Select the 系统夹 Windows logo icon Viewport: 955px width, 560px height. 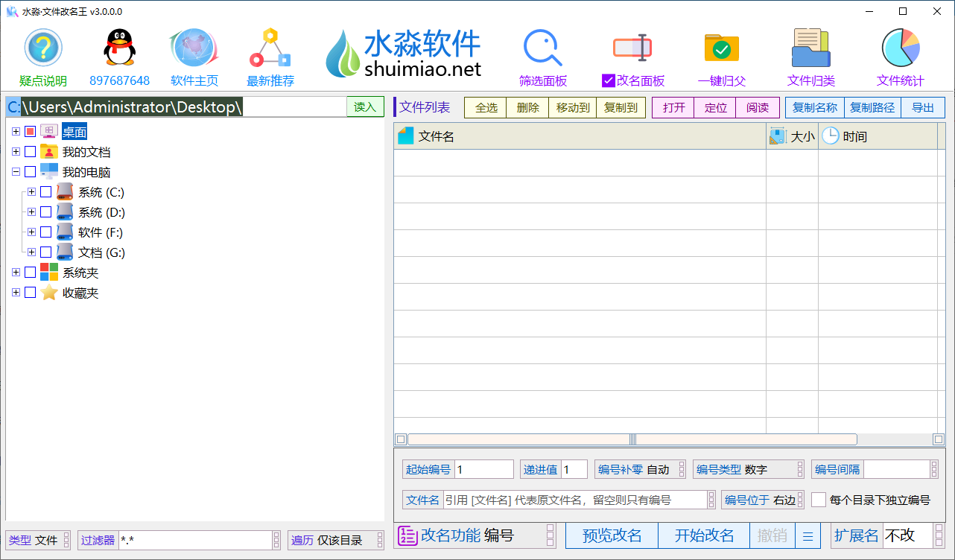(x=48, y=273)
